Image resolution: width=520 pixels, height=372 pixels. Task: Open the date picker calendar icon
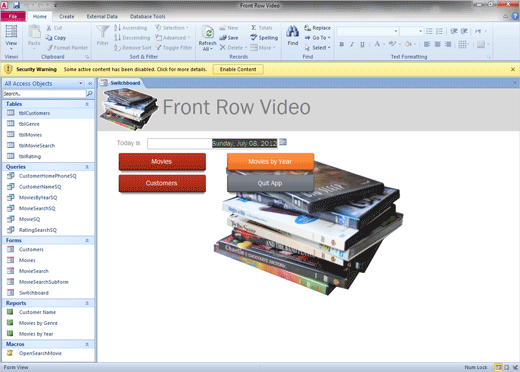tap(283, 142)
